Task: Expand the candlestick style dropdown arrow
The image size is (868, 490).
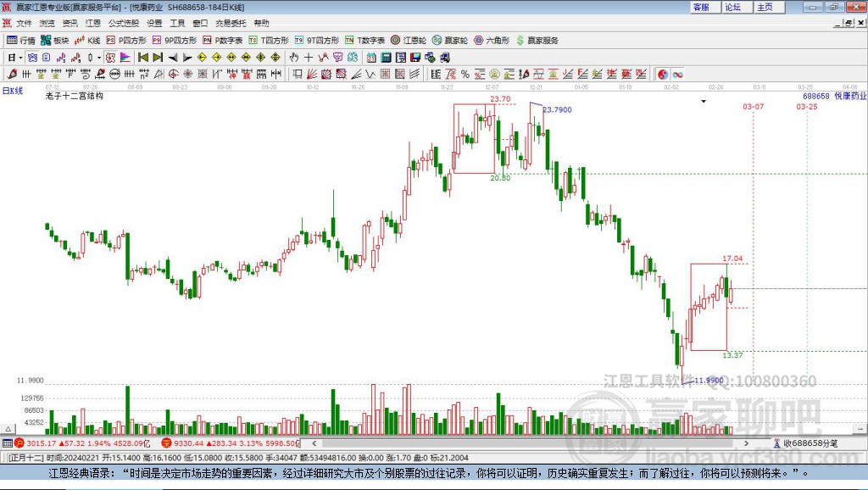Action: click(98, 58)
